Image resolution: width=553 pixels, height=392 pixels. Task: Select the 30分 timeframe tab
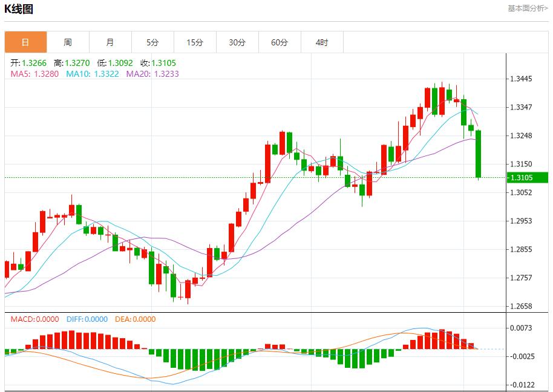pos(237,42)
